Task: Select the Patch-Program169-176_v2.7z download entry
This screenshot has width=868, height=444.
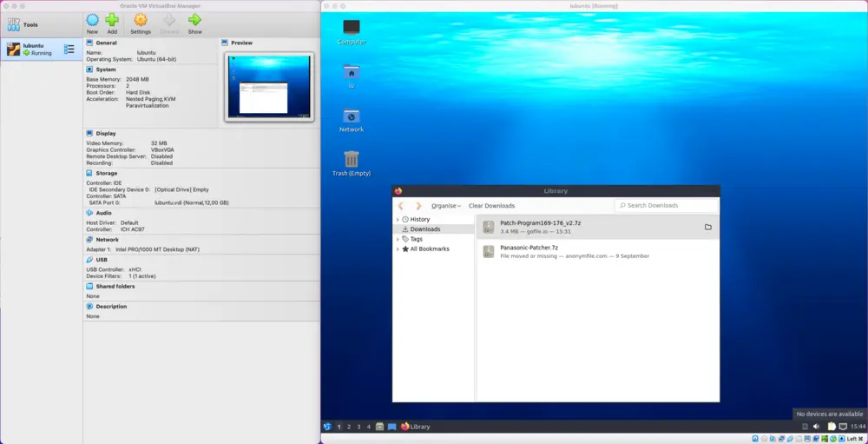Action: click(597, 227)
